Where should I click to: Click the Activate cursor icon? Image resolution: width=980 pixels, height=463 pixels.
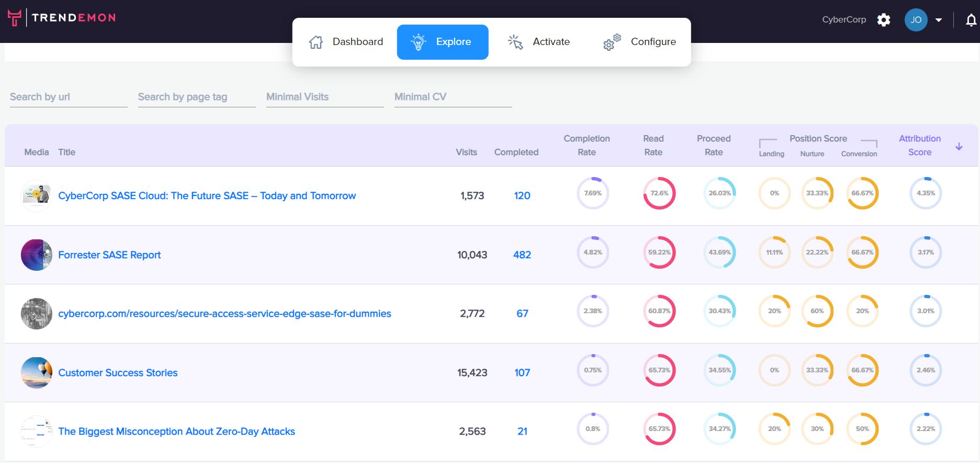point(515,42)
